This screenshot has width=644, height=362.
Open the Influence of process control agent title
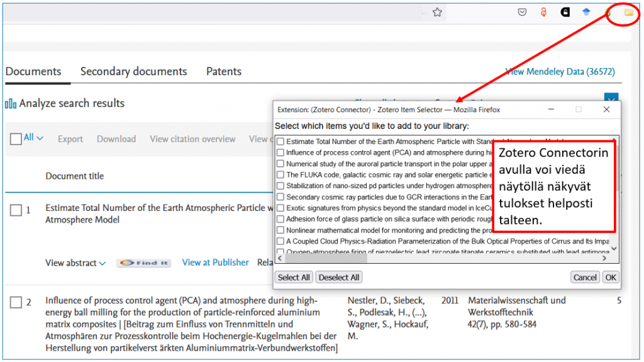click(191, 324)
